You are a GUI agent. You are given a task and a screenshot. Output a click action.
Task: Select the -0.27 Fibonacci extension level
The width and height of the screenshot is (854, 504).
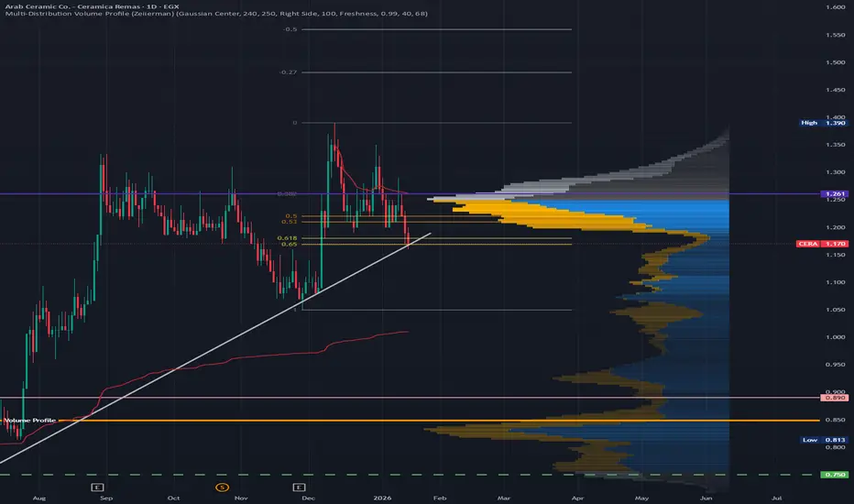288,71
